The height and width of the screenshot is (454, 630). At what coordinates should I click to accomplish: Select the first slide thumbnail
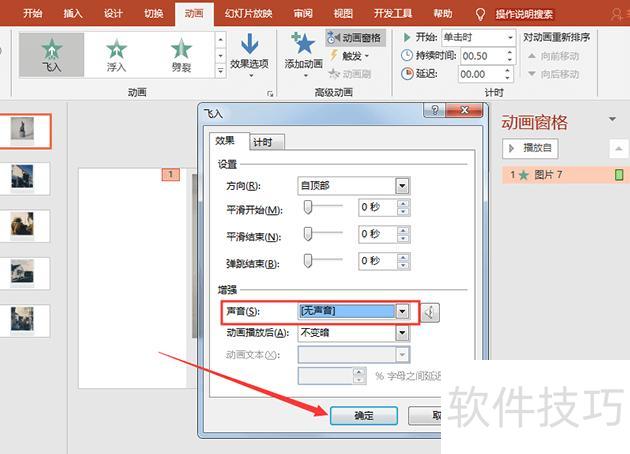point(25,131)
